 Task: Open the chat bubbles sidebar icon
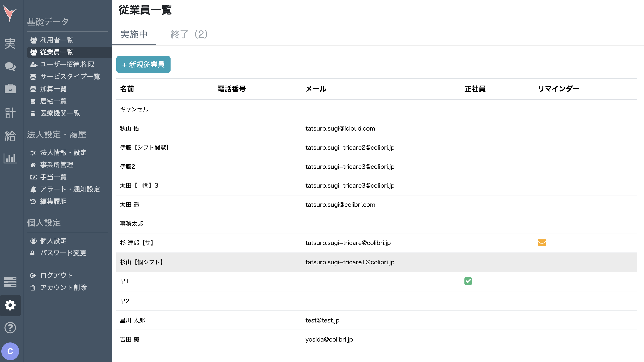(10, 66)
